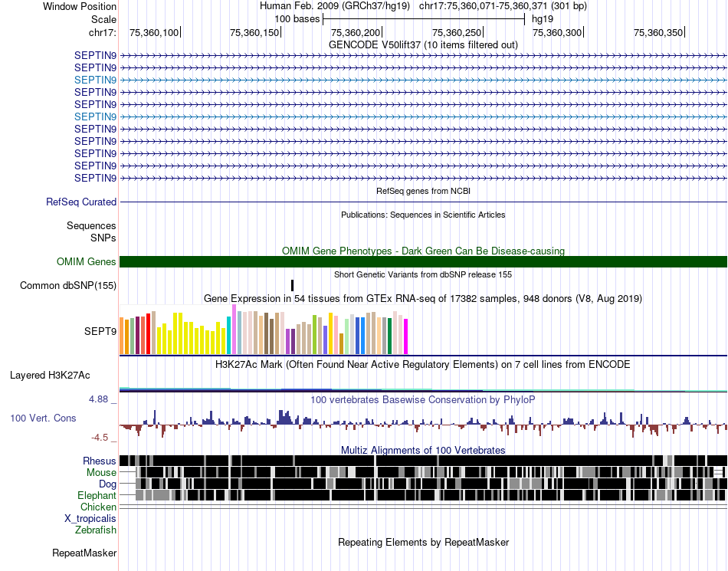Viewport: 728px width, 571px height.
Task: Click the SEPT9 GTEx track label
Action: tap(100, 331)
